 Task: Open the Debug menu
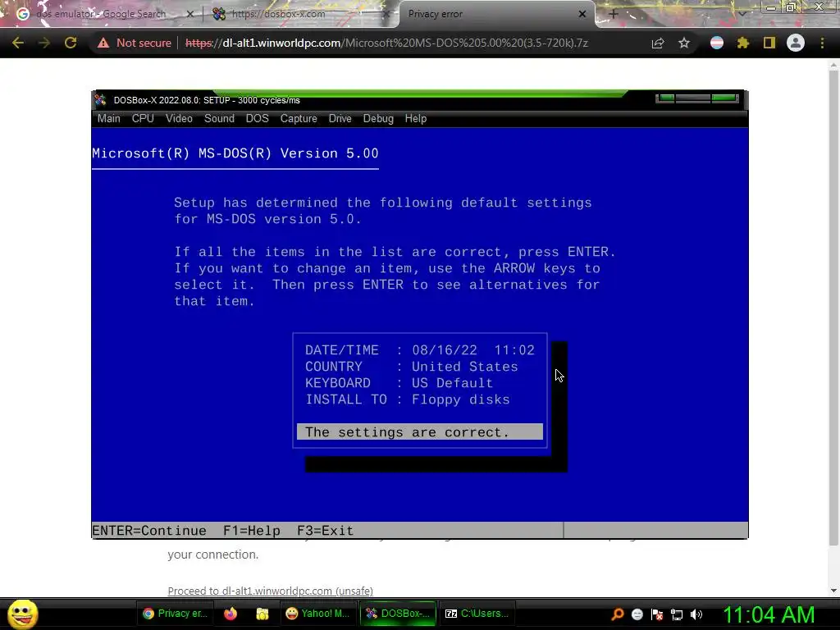[x=378, y=118]
